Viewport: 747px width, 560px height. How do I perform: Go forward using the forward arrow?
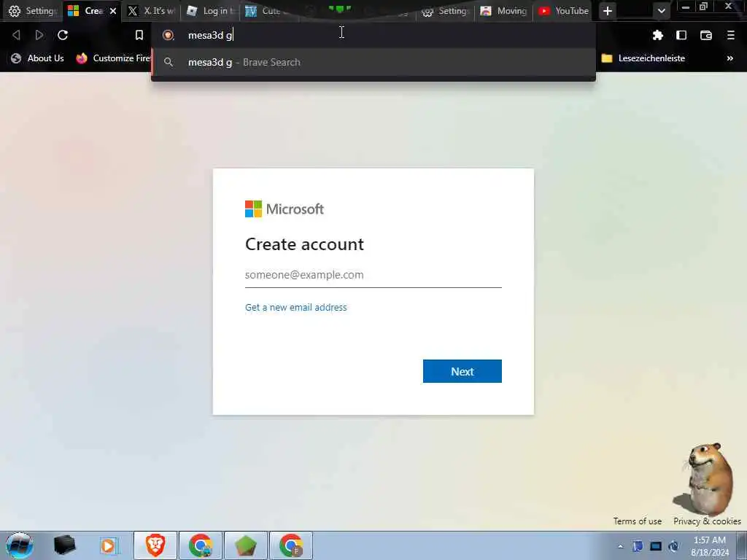(39, 35)
